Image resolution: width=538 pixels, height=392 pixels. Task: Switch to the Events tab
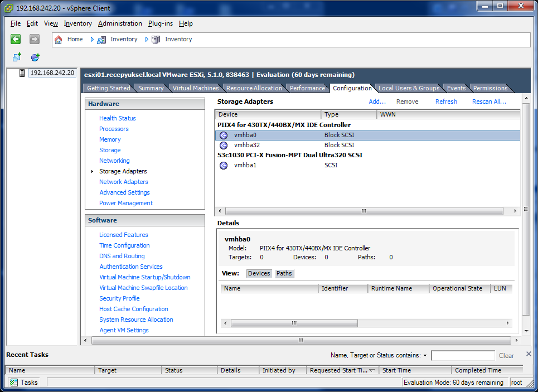(x=457, y=88)
